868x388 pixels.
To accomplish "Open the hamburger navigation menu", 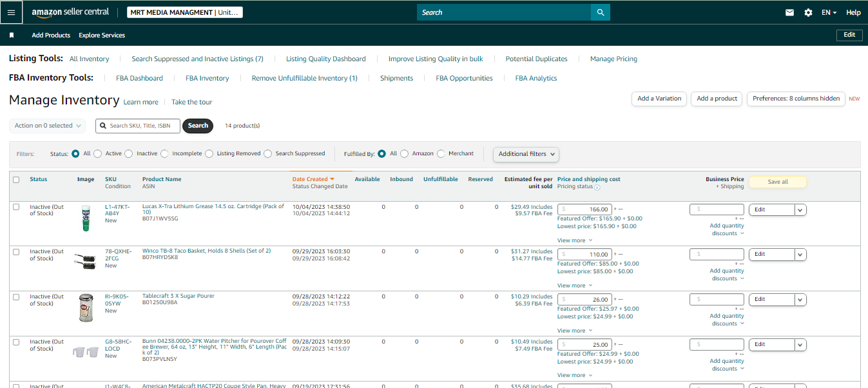I will (x=12, y=12).
